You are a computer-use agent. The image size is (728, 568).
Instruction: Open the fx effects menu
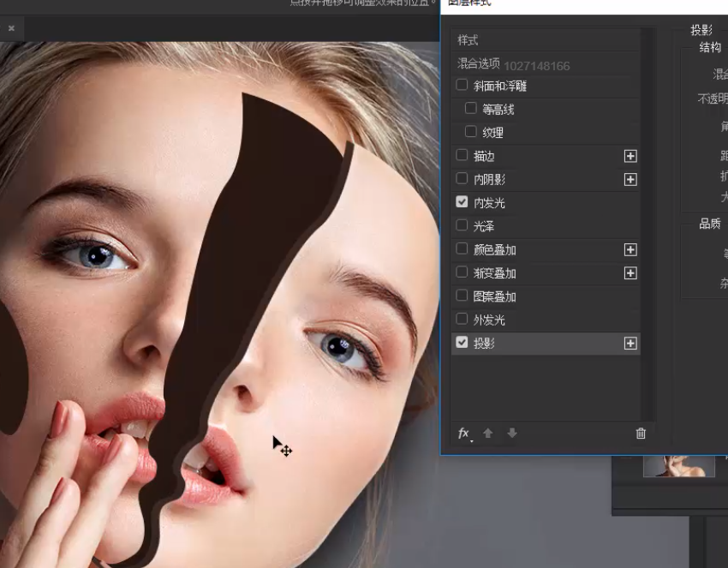(465, 433)
